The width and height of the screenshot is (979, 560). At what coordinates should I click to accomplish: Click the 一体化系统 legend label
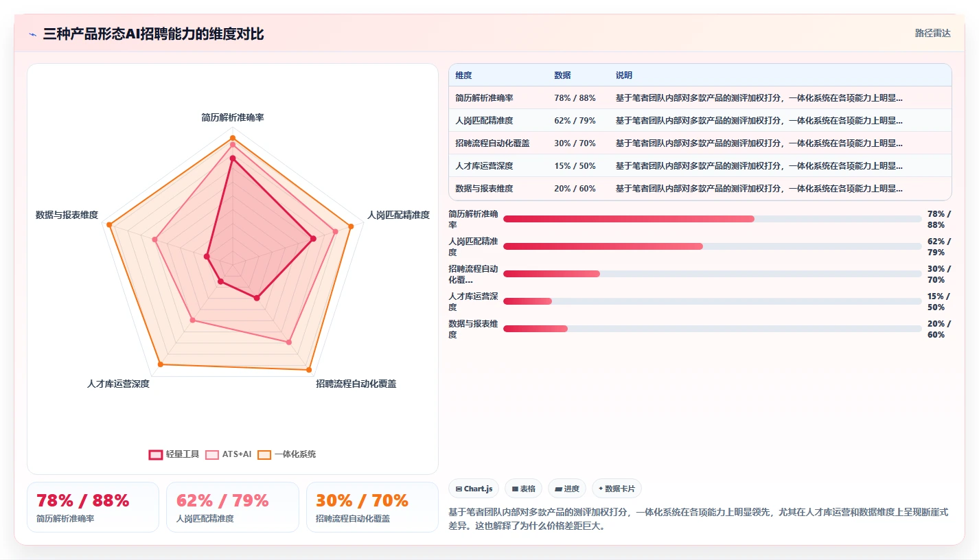(x=295, y=454)
